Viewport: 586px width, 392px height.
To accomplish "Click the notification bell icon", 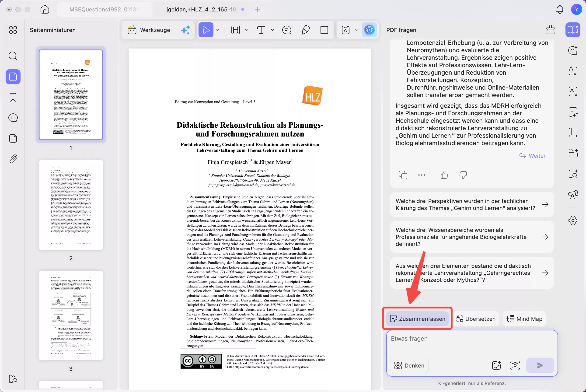I will pyautogui.click(x=559, y=10).
